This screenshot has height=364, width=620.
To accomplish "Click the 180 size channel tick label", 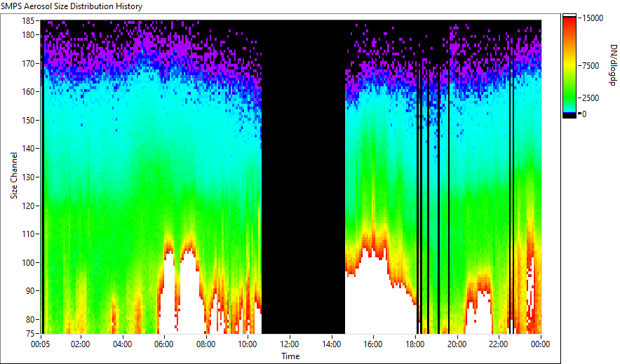I will (x=28, y=35).
